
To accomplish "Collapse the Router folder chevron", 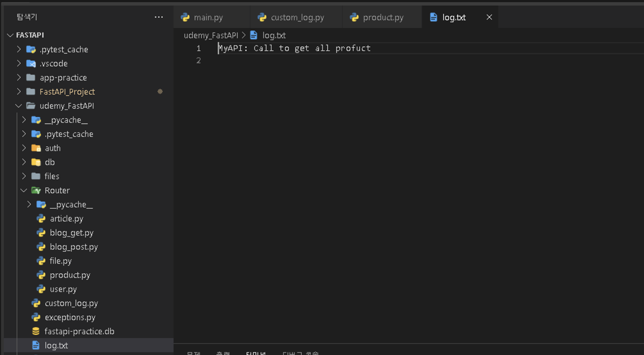I will [x=24, y=190].
